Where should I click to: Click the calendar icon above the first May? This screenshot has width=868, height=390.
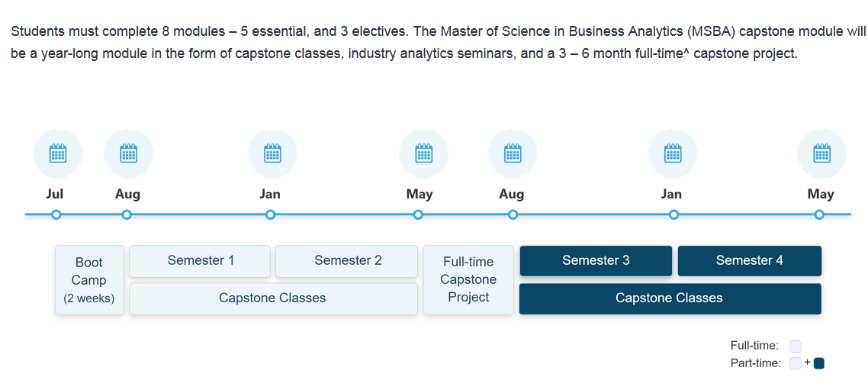coord(423,153)
